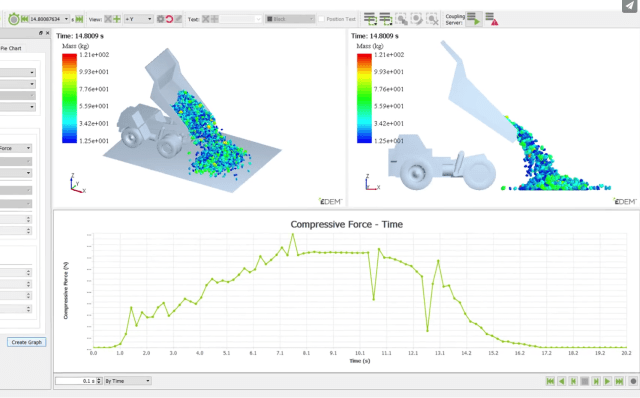Open the Force attribute dropdown
The image size is (640, 398).
(x=16, y=148)
